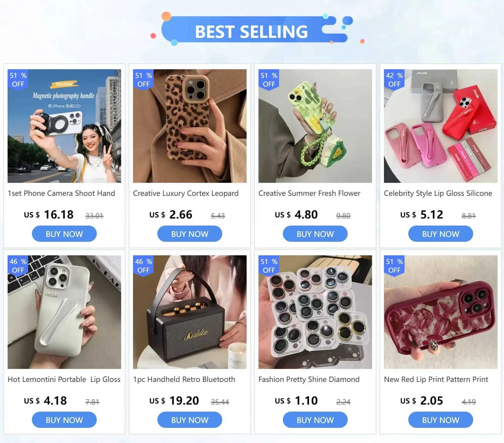Buy the Creative Luxury Cortex Leopard case
504x443 pixels.
190,234
